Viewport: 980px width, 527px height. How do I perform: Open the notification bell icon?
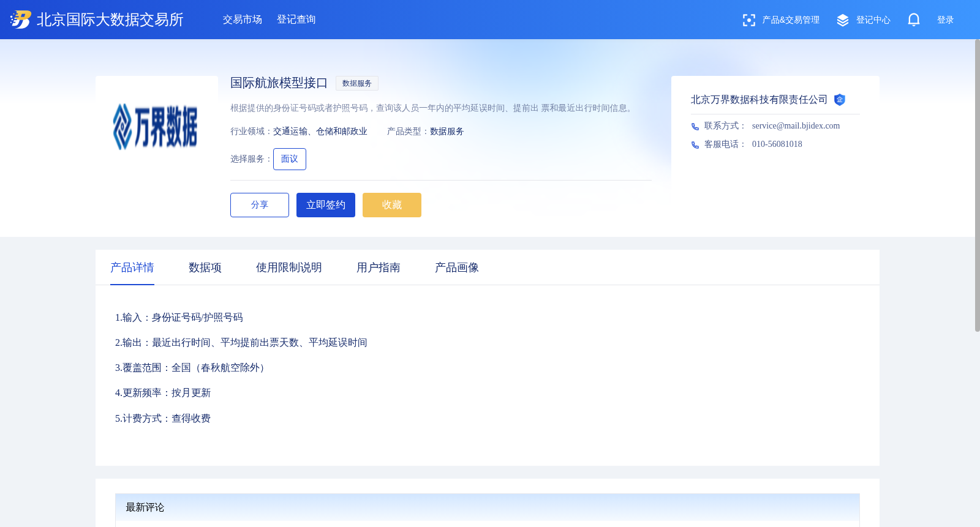[x=914, y=20]
